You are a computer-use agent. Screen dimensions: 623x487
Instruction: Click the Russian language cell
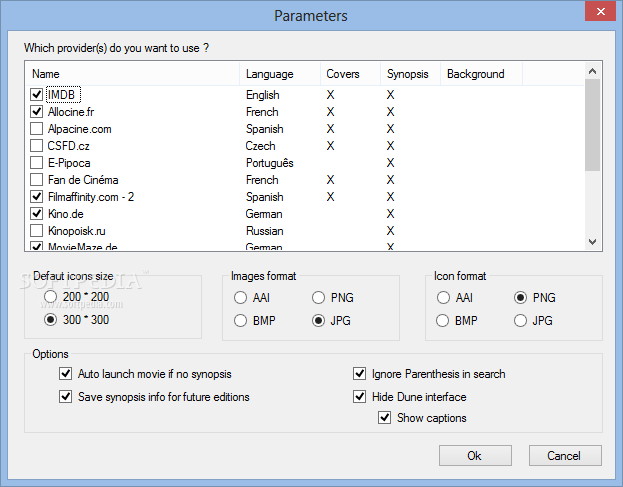pyautogui.click(x=265, y=231)
